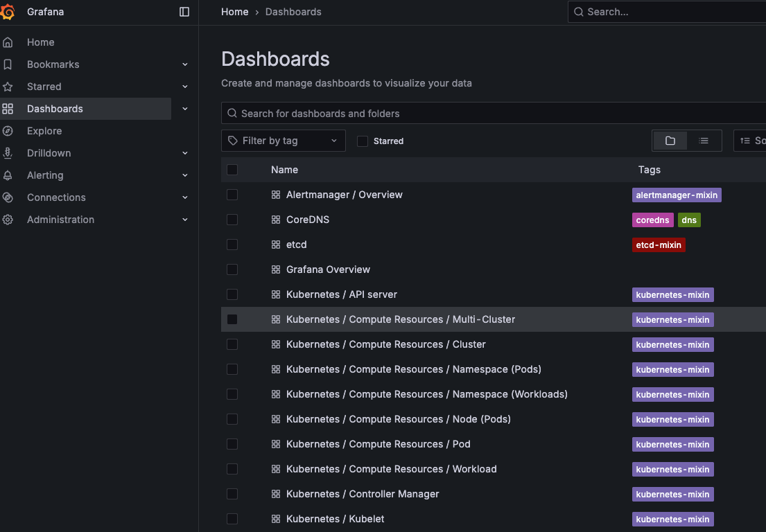Click the magnifier icon in dashboards search

pos(232,113)
